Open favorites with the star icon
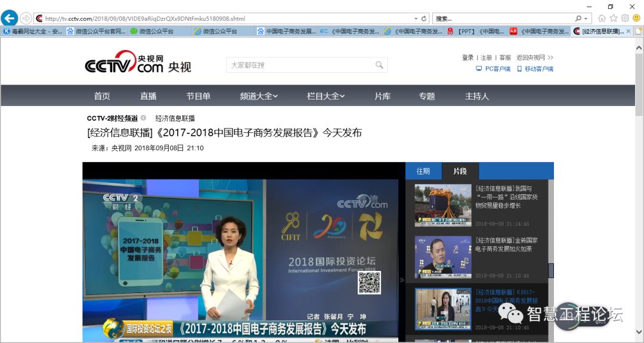 tap(613, 18)
